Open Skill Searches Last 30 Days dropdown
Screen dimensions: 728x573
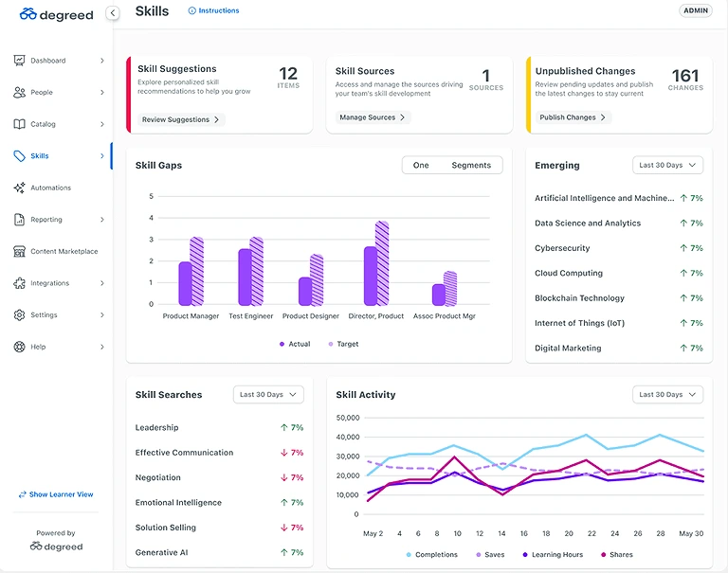pos(268,394)
